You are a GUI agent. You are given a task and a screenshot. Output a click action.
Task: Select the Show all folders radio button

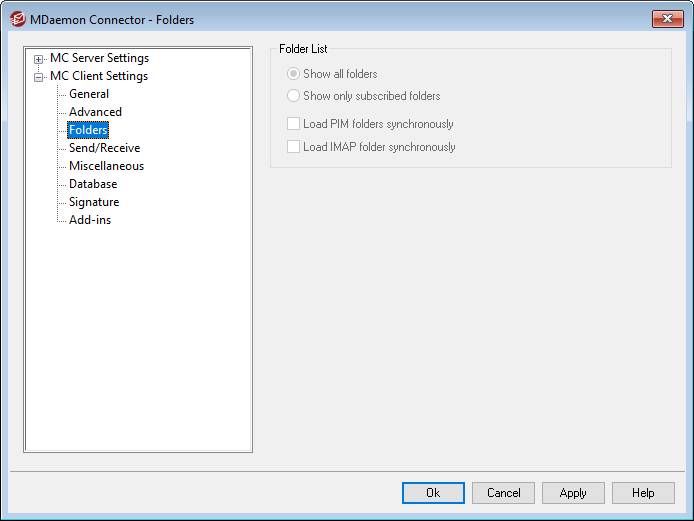293,74
